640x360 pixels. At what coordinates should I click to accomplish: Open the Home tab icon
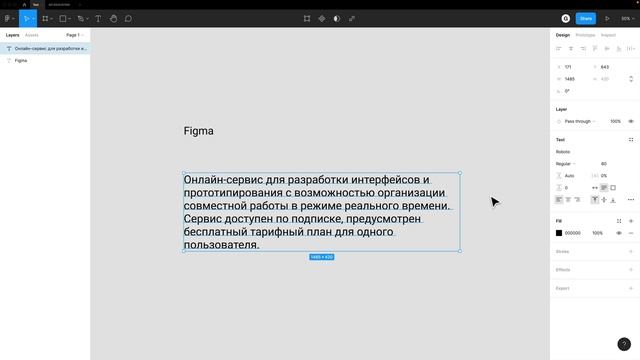coord(24,4)
